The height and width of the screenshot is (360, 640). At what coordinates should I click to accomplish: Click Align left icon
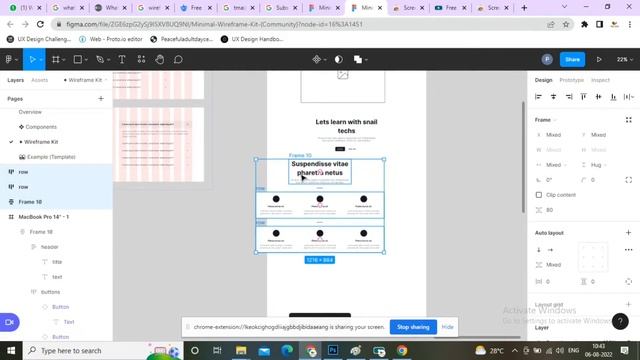pyautogui.click(x=538, y=97)
